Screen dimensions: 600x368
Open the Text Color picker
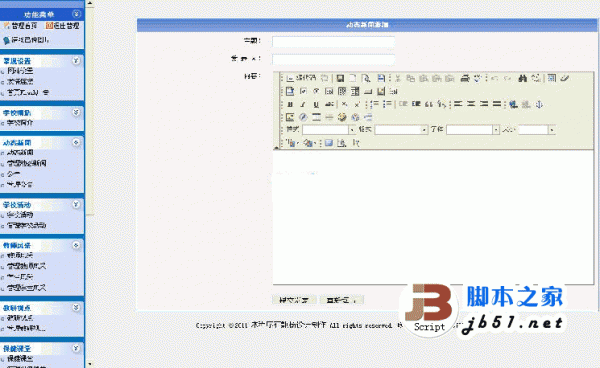point(292,143)
